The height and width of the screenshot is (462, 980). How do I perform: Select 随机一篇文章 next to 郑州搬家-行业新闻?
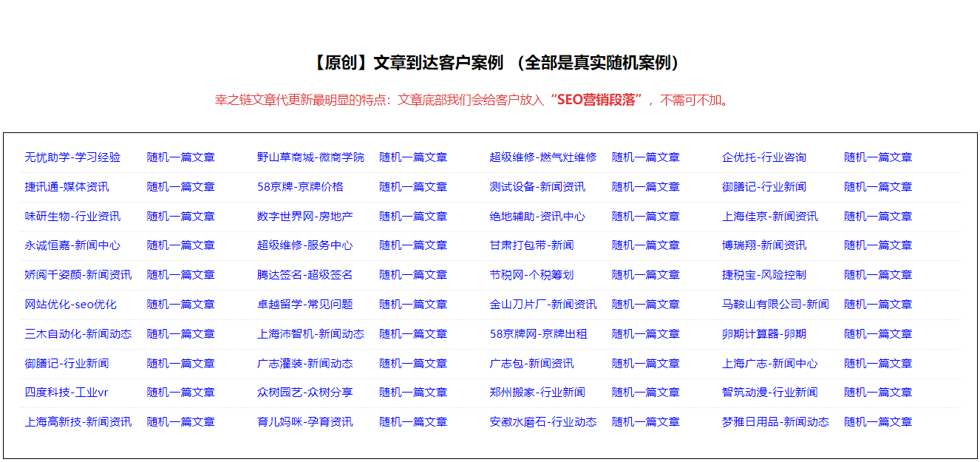(x=646, y=393)
